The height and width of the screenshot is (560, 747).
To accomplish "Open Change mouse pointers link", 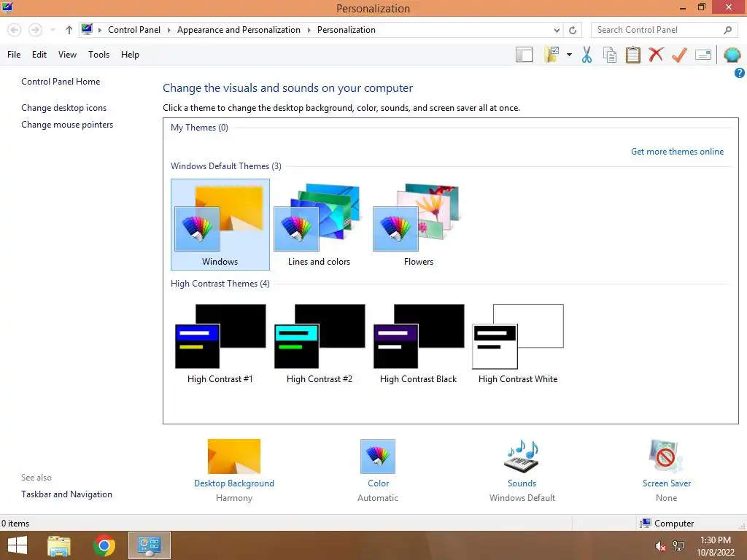I will point(67,125).
